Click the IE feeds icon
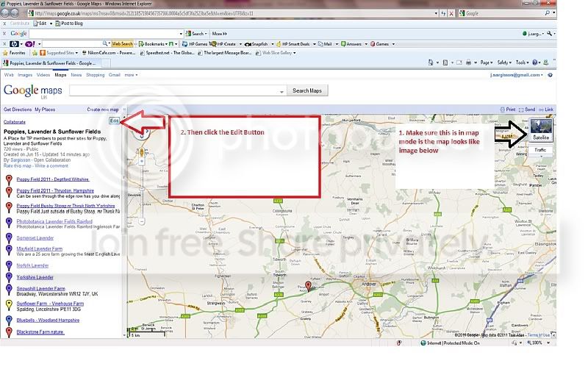Viewport: 588px width, 372px height. click(445, 62)
